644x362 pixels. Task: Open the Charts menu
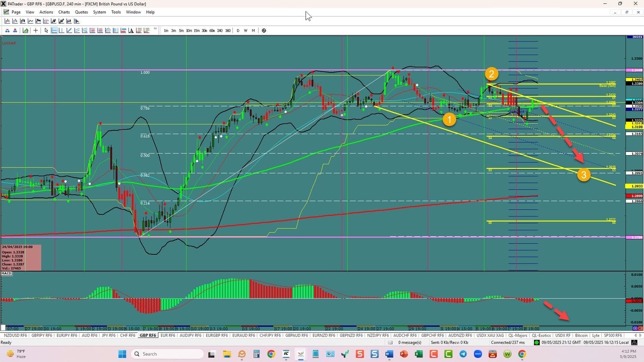[x=64, y=12]
